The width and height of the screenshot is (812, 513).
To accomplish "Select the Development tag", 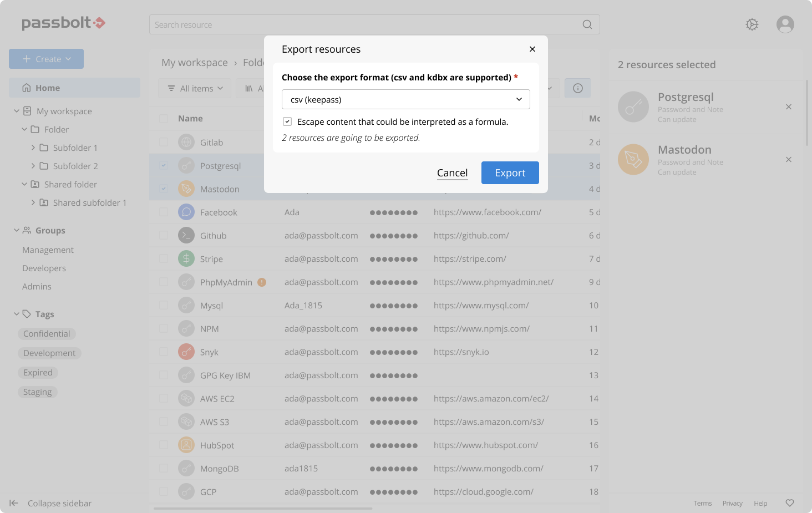I will [49, 353].
